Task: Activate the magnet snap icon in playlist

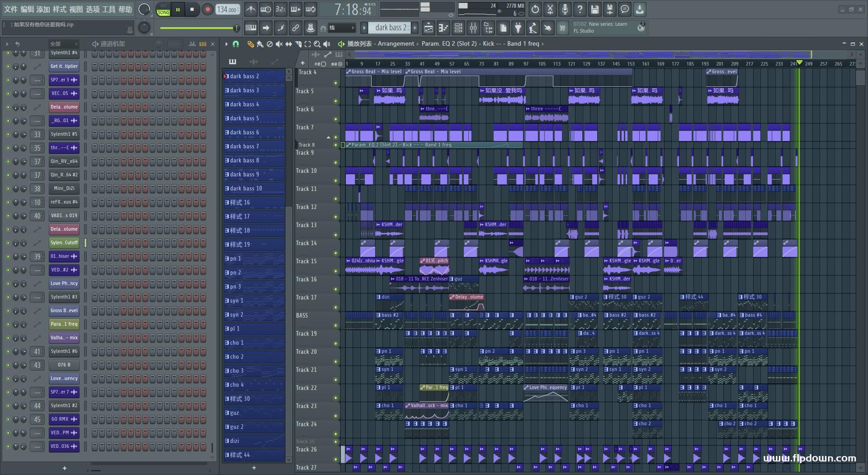Action: click(236, 44)
